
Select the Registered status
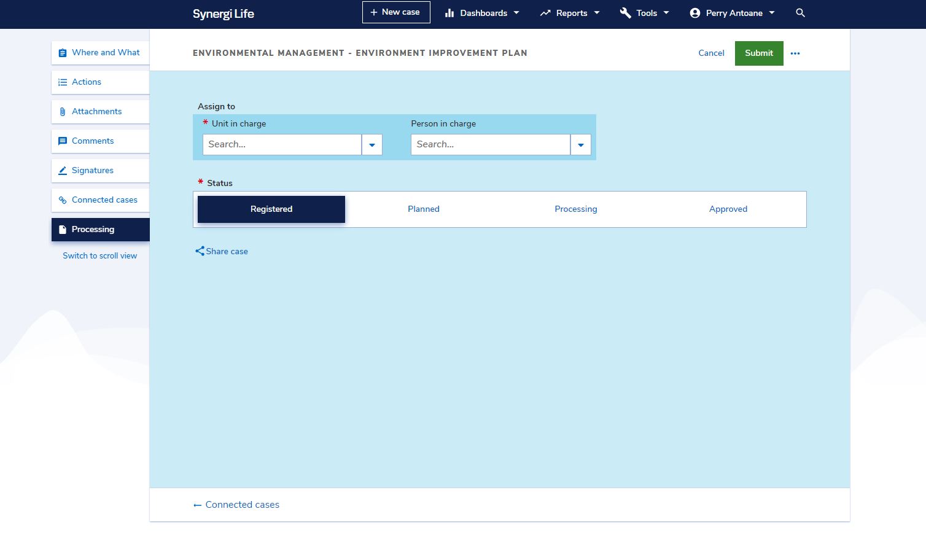[x=271, y=209]
